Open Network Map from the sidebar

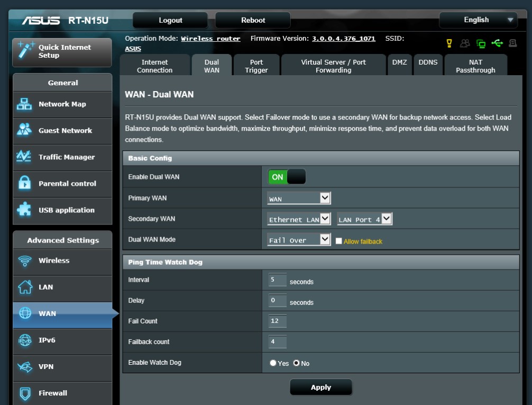click(x=62, y=104)
